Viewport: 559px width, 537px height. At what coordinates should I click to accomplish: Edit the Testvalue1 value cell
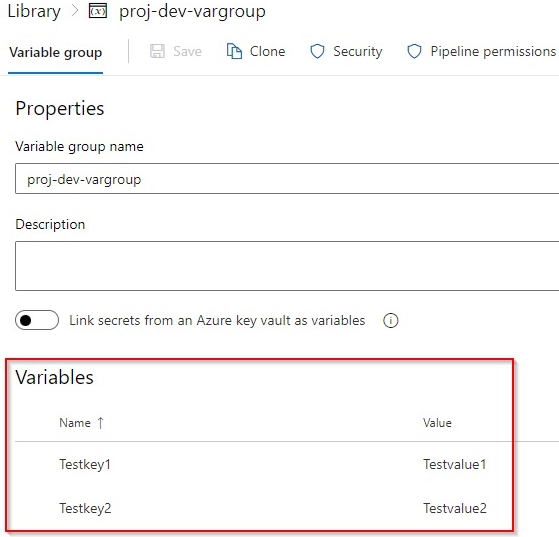[455, 464]
